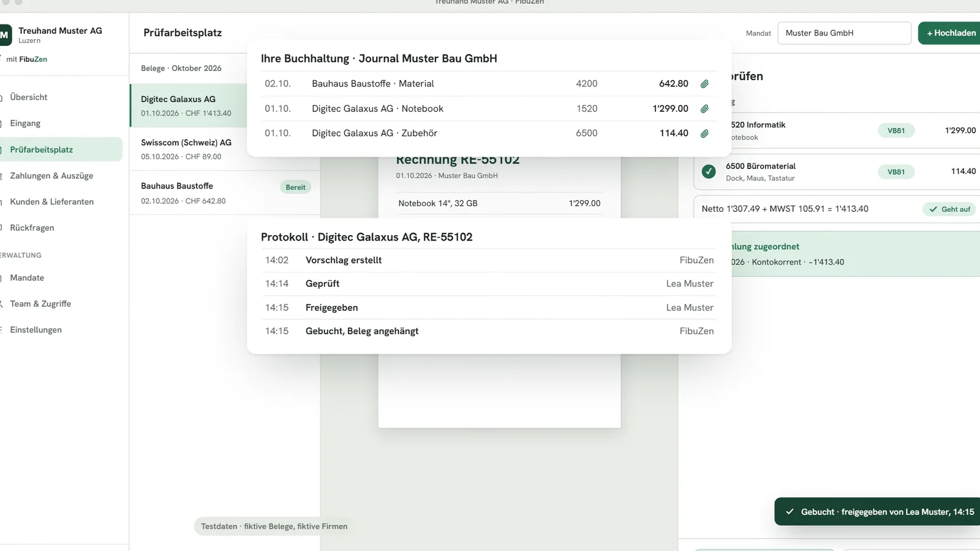
Task: Select the Bauhaus Baustoffe receipt
Action: (x=225, y=193)
